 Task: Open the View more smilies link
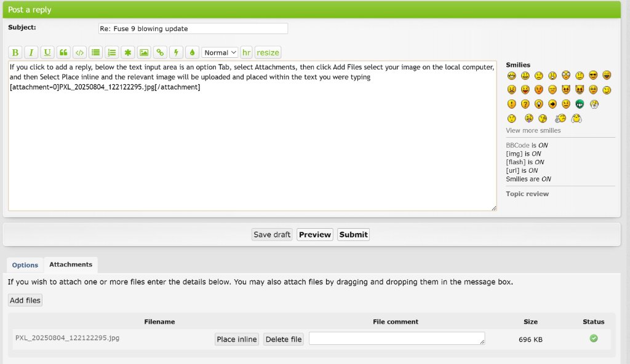[533, 130]
